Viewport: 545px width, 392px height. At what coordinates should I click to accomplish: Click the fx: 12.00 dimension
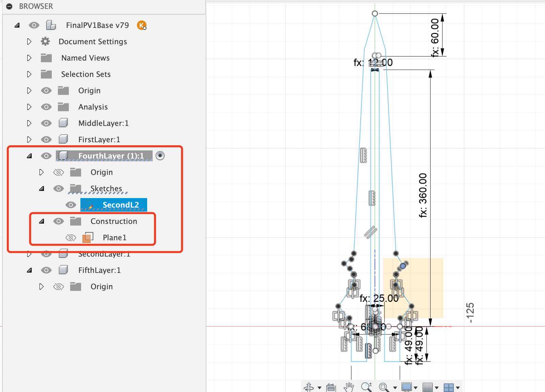(373, 63)
